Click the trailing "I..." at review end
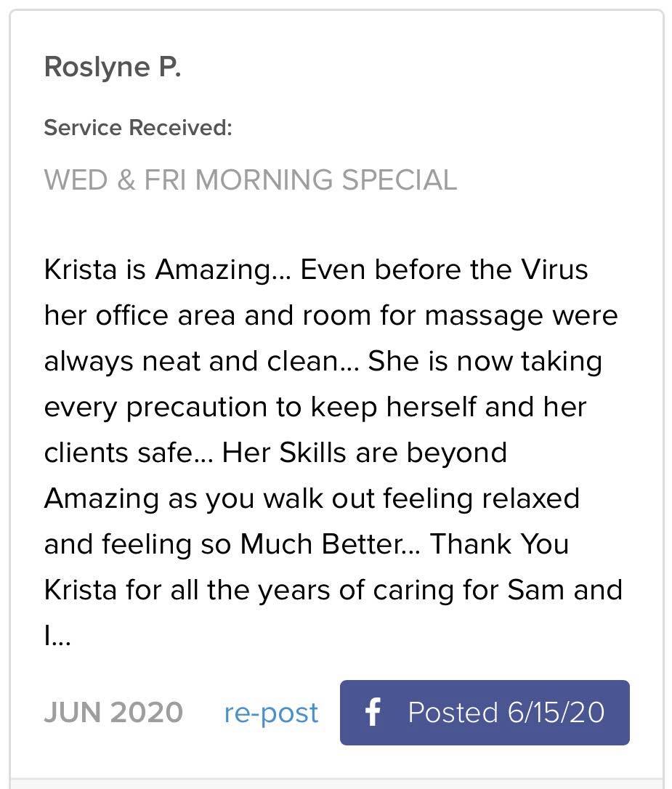 coord(57,636)
